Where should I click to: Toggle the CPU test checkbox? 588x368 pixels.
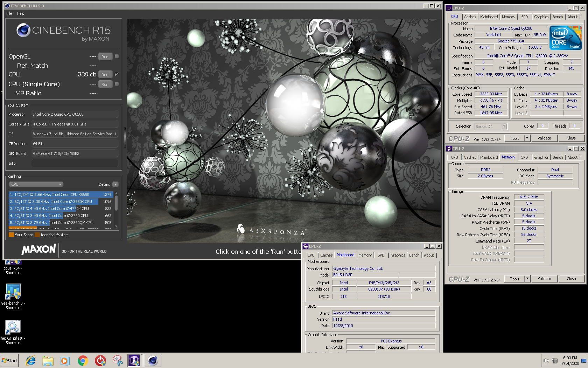click(117, 74)
